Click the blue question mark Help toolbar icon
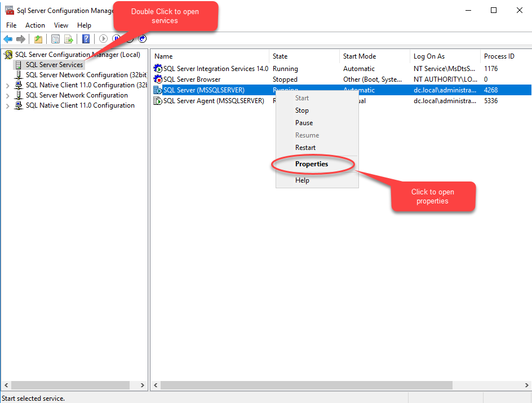This screenshot has height=403, width=532. tap(86, 39)
